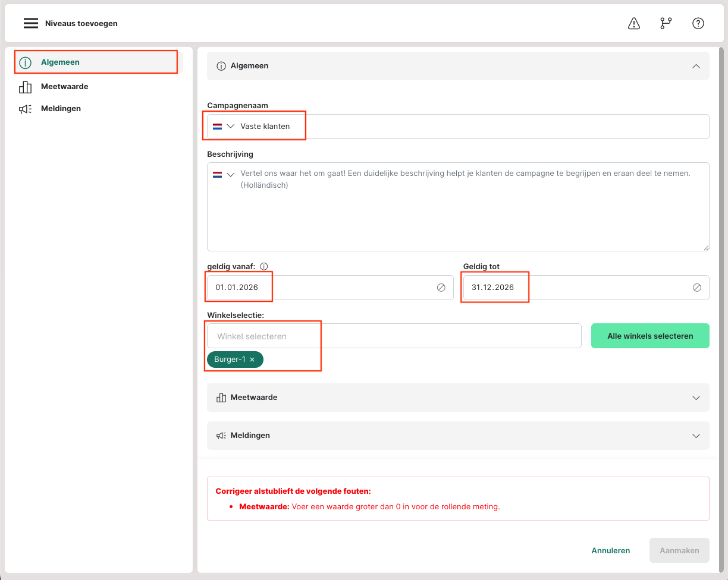
Task: Go to Meldingen in sidebar
Action: [61, 109]
